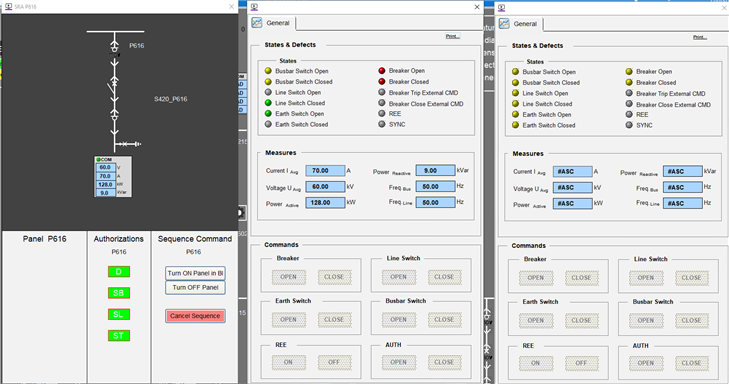This screenshot has width=729, height=384.
Task: Click AUTH CLOSE button in right window
Action: pyautogui.click(x=691, y=363)
